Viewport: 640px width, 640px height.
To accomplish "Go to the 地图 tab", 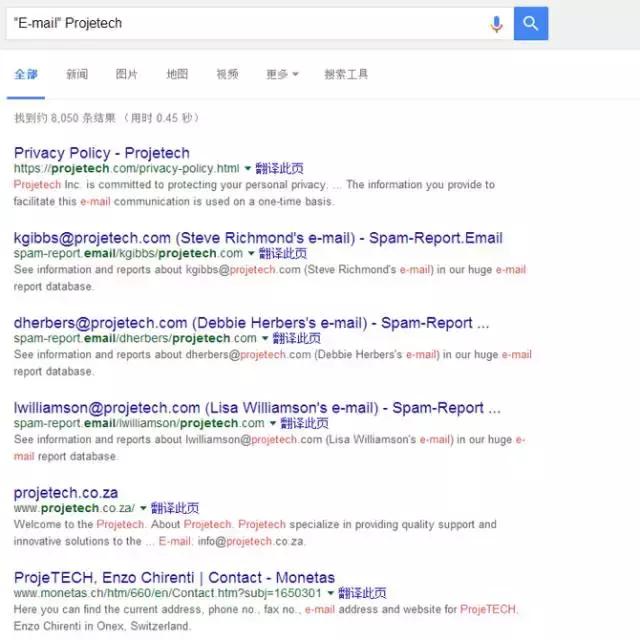I will 177,74.
